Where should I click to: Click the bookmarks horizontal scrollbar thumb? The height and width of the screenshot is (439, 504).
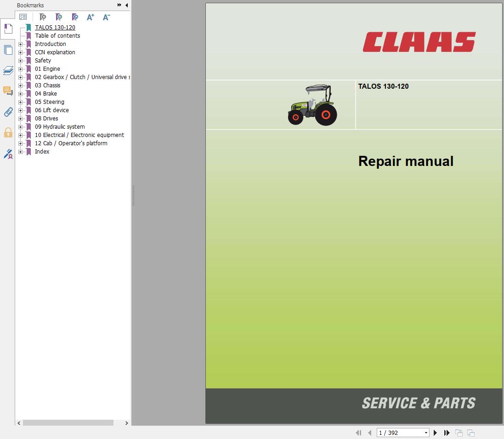click(68, 423)
